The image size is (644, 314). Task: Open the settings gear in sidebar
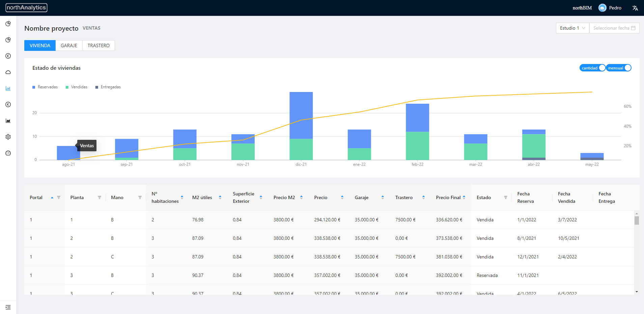[x=8, y=137]
